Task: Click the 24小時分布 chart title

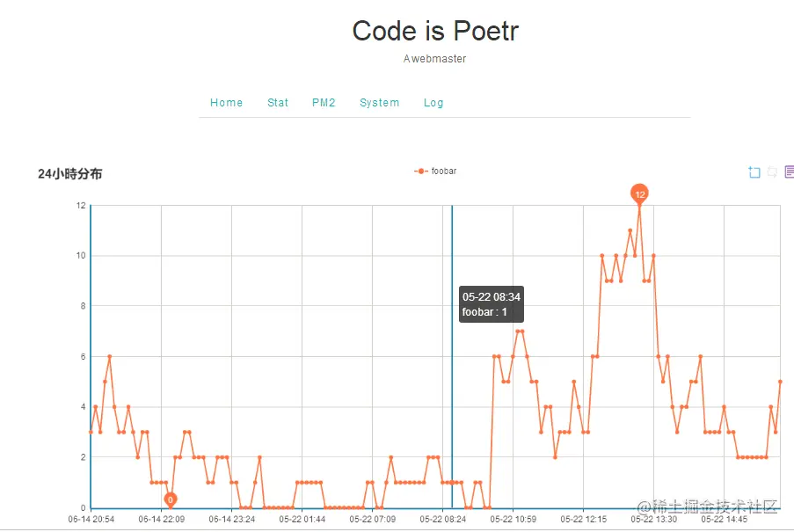Action: click(x=69, y=174)
